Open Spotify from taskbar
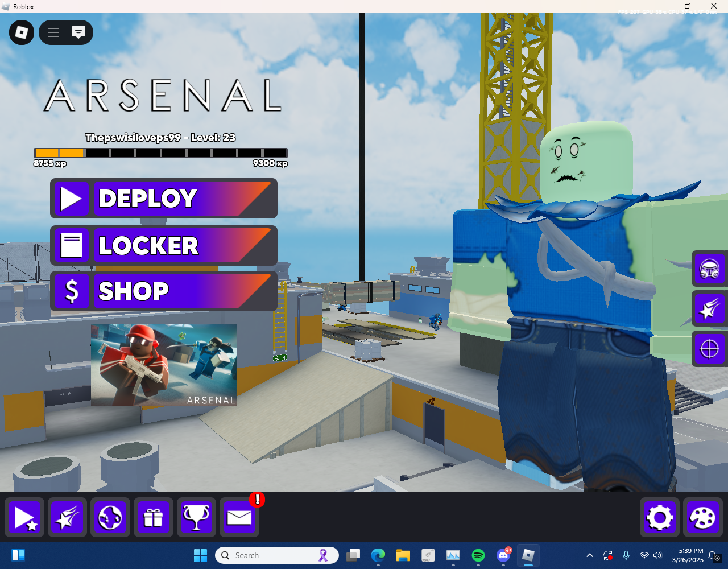The image size is (728, 569). [478, 555]
